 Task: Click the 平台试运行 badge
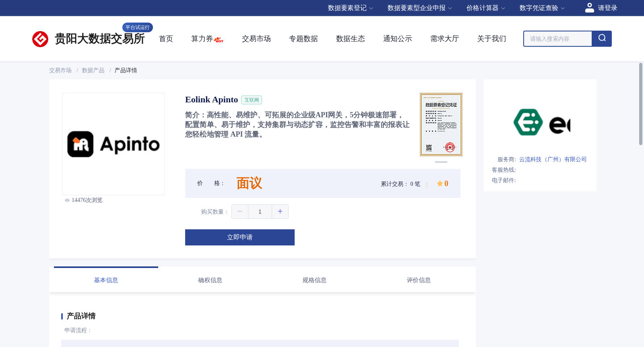pos(138,27)
